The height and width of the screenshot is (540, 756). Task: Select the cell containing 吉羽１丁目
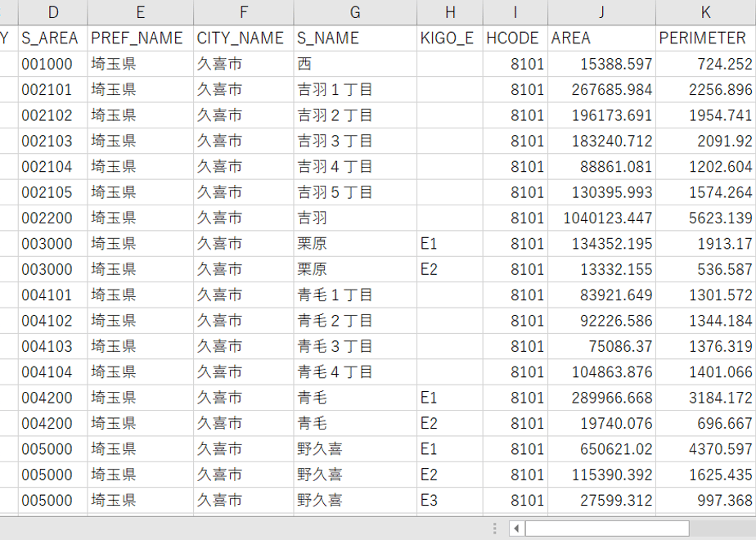tap(355, 90)
